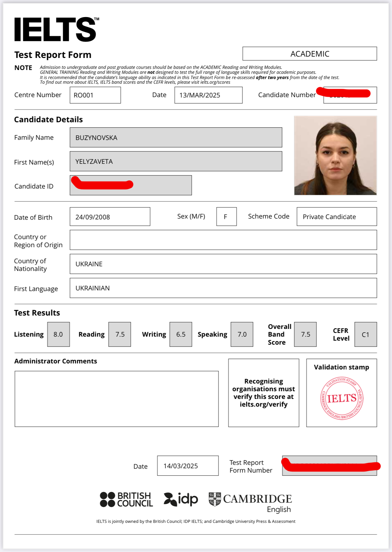This screenshot has width=392, height=552.
Task: Click the Sex (M/F) box showing F
Action: 226,217
